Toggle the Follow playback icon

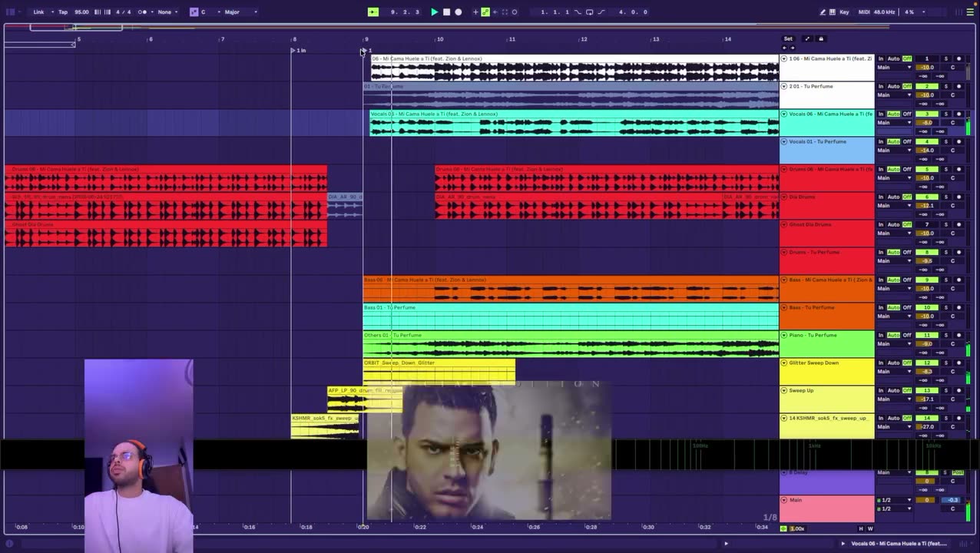[373, 12]
